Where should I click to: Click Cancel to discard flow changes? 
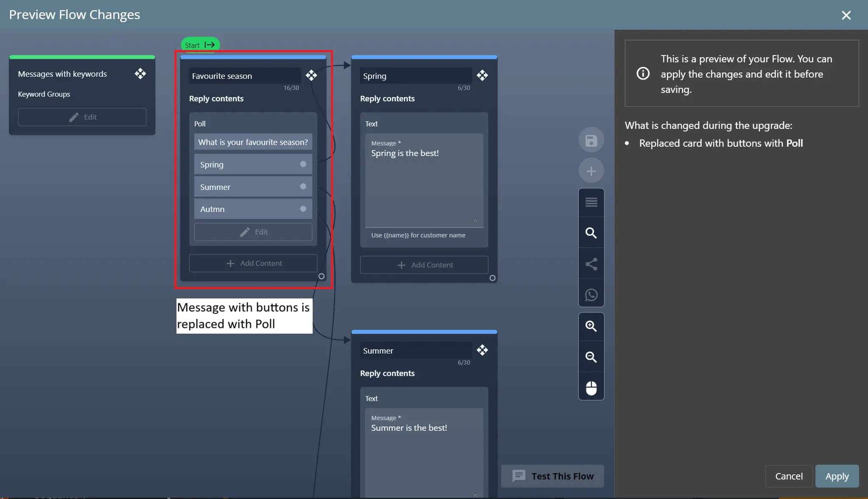[x=789, y=476]
